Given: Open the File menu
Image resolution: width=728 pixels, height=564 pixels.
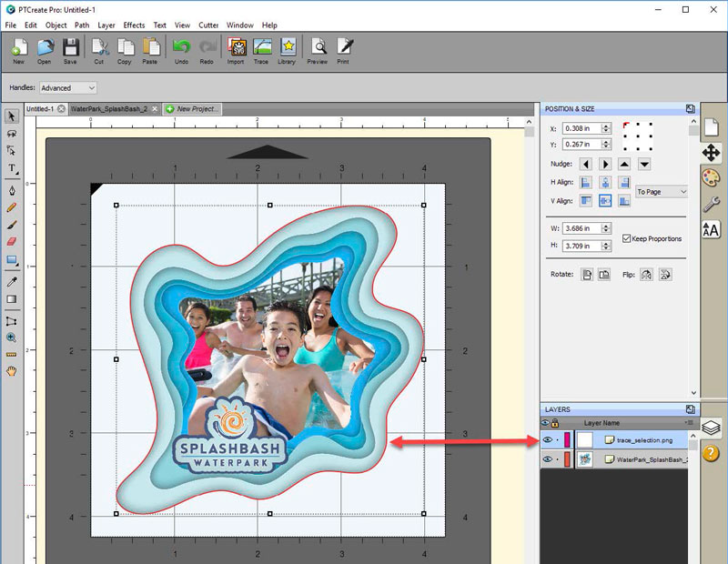Looking at the screenshot, I should [x=10, y=25].
